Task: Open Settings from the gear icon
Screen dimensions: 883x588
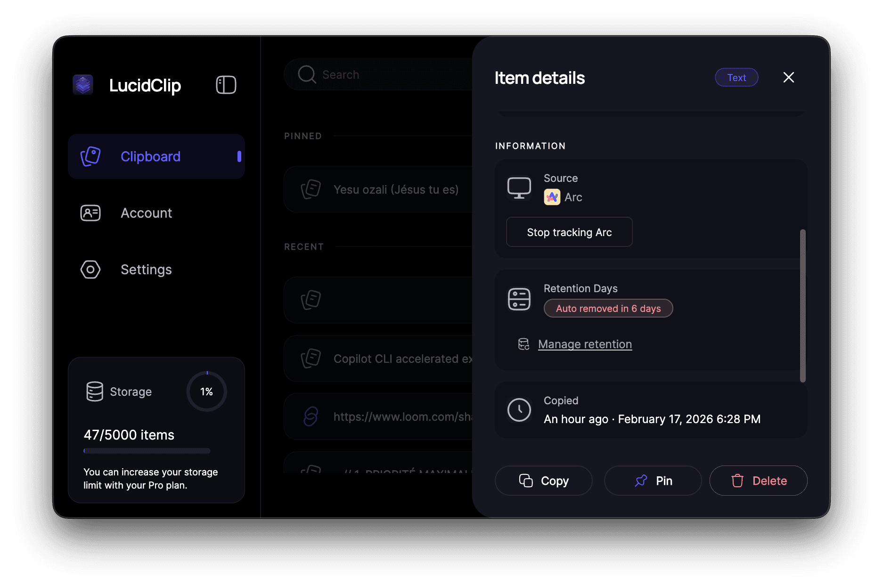Action: tap(90, 269)
